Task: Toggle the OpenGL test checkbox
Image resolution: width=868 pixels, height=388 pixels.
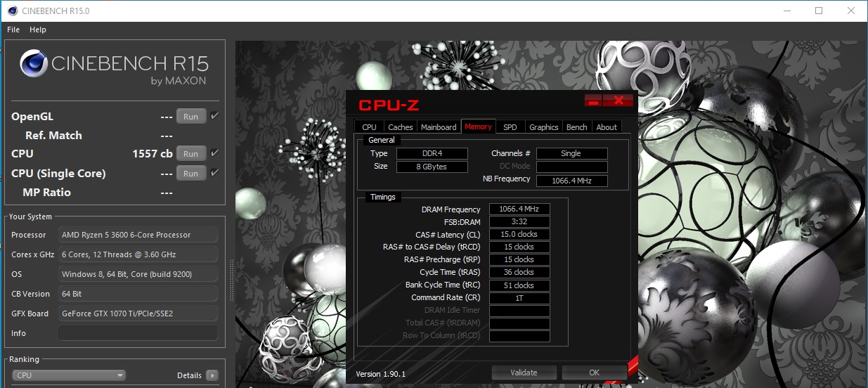Action: 214,116
